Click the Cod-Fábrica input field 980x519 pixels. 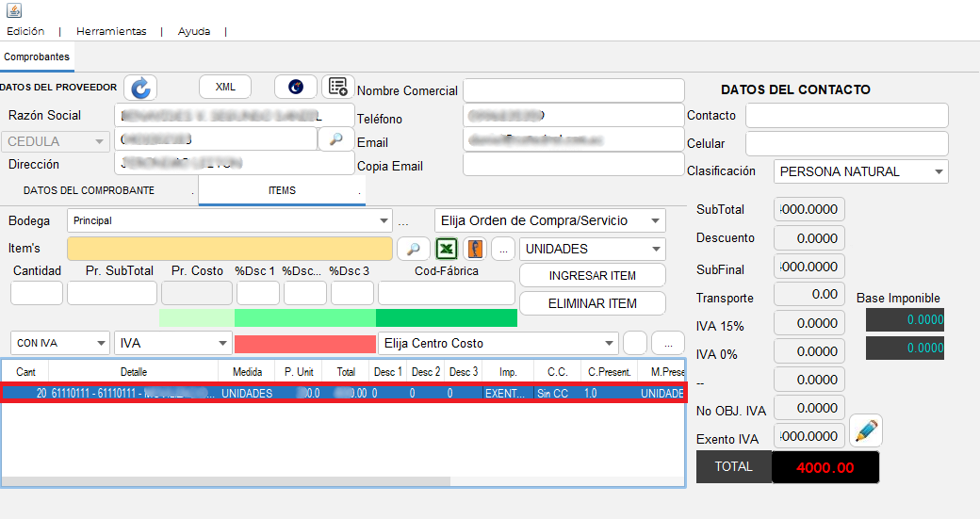447,293
